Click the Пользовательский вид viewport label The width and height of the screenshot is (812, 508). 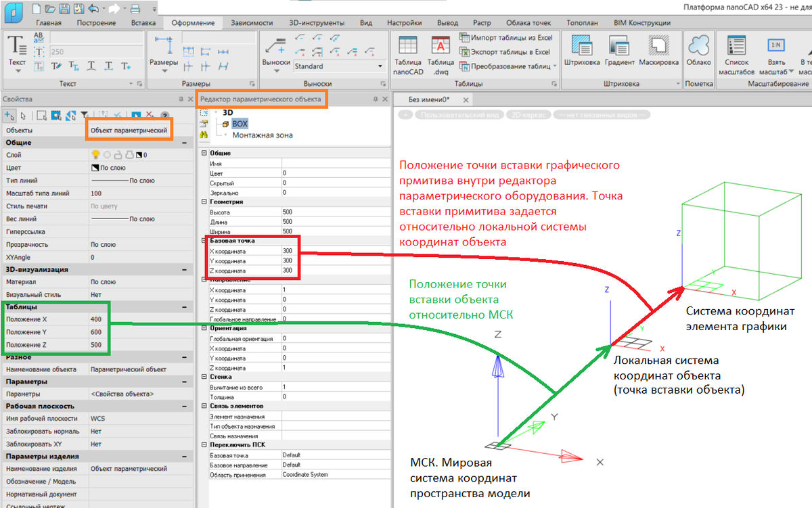click(459, 115)
